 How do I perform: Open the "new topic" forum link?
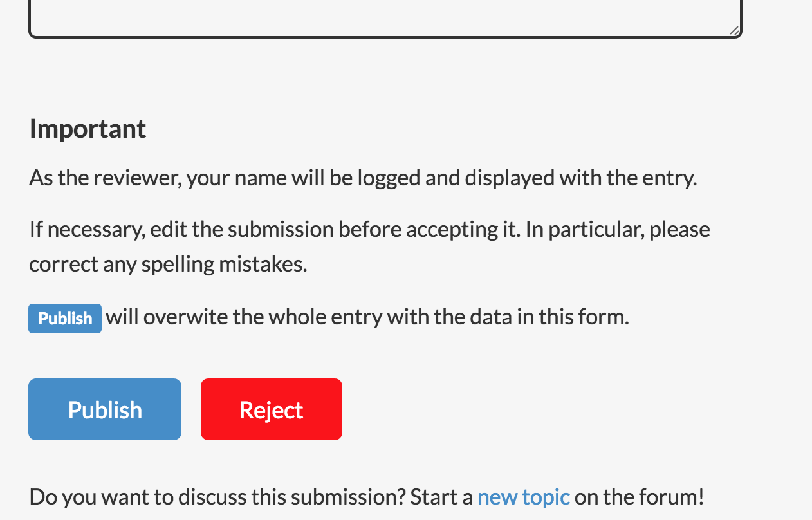click(x=523, y=497)
